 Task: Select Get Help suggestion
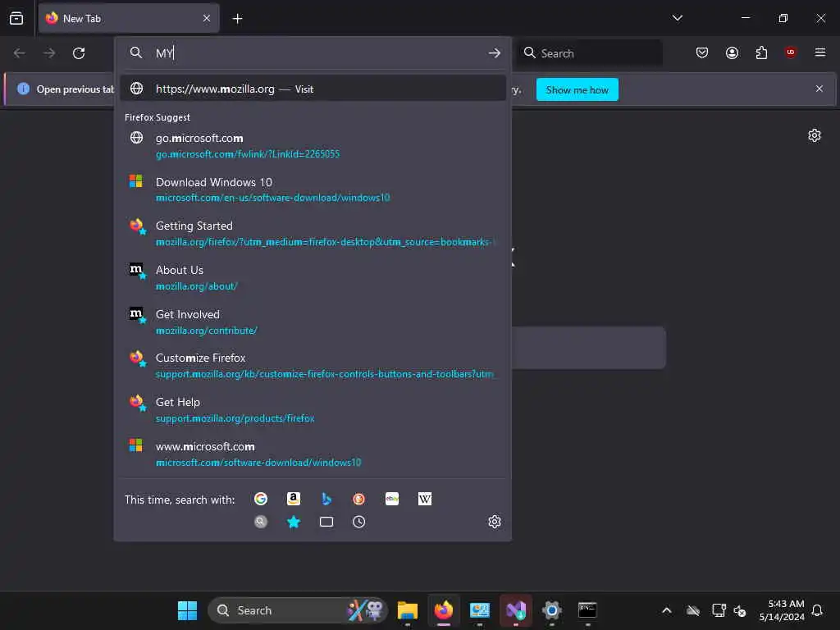point(313,410)
